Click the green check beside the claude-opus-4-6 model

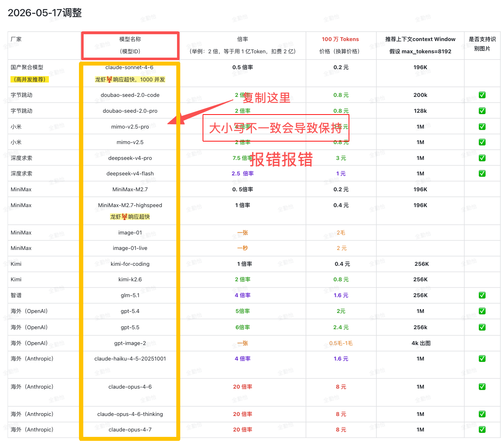(482, 387)
